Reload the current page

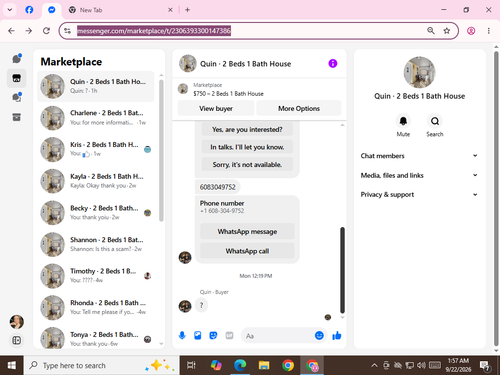(x=46, y=31)
